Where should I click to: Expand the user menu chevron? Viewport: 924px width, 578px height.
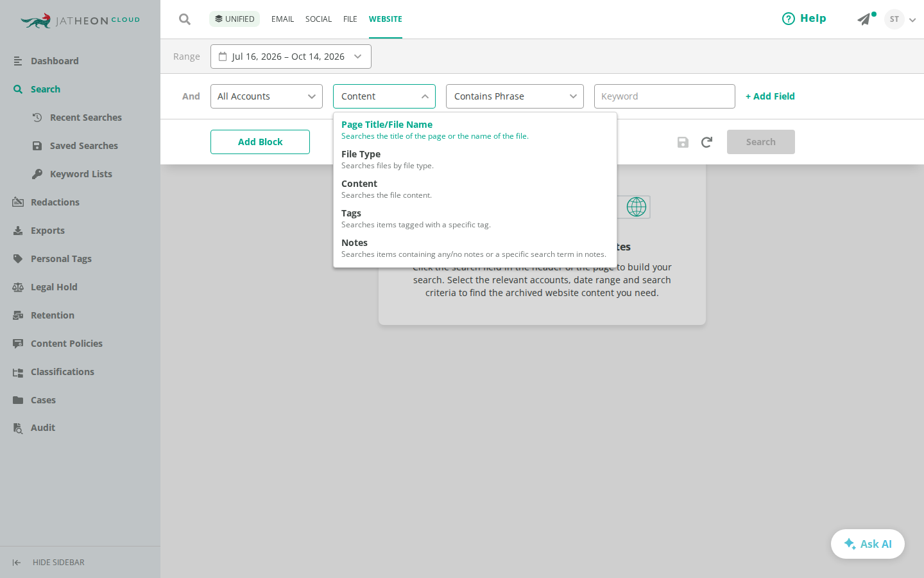[x=912, y=20]
